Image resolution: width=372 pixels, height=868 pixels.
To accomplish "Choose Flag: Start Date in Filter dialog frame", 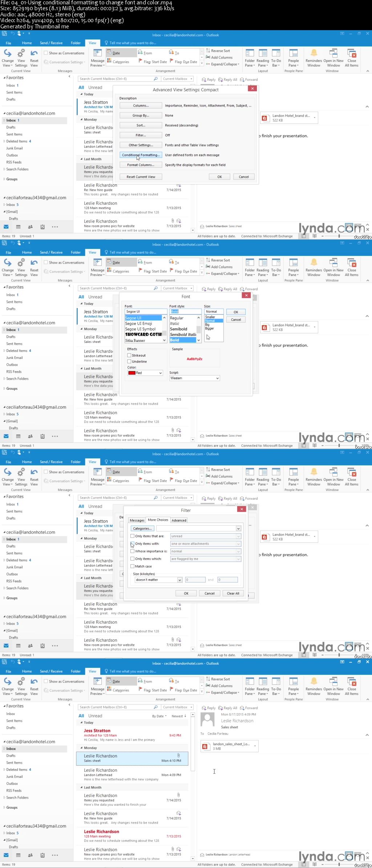I will click(x=153, y=481).
